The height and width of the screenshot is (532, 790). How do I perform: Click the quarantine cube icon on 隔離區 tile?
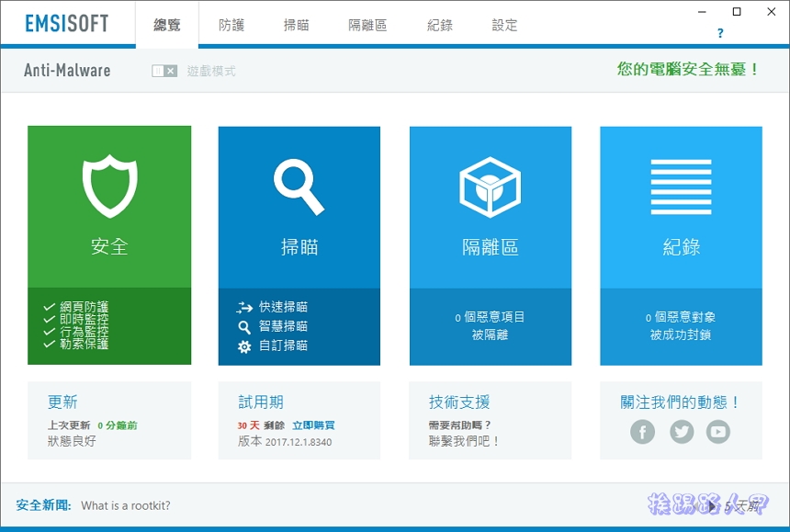(x=490, y=187)
